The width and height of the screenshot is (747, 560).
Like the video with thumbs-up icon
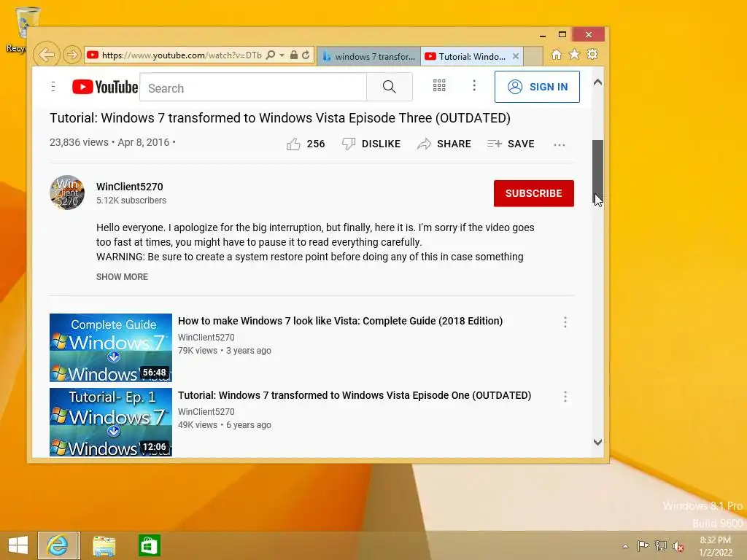293,144
